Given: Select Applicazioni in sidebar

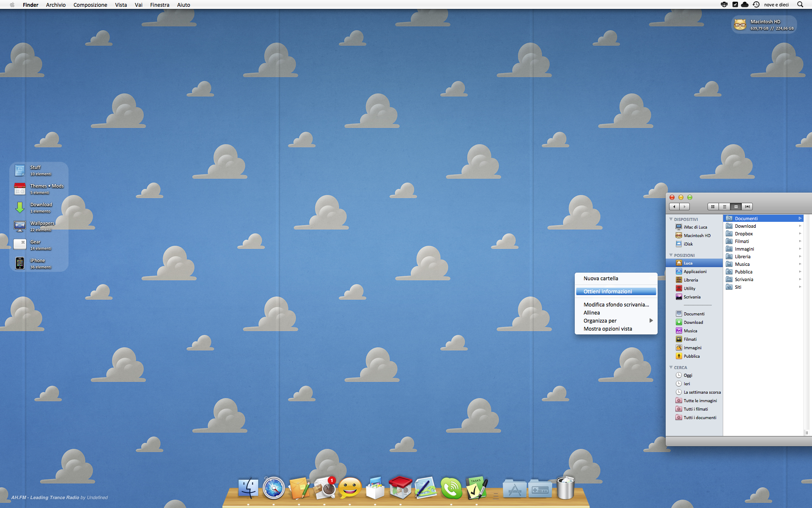Looking at the screenshot, I should [x=694, y=271].
